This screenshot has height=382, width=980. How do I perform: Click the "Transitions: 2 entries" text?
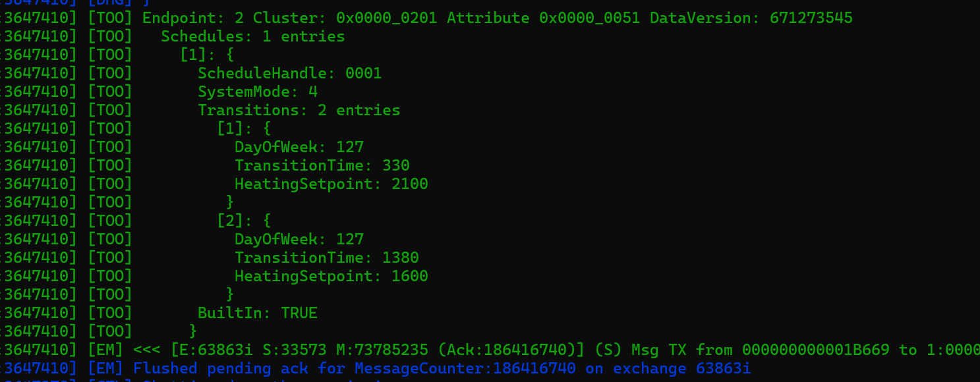pos(299,110)
